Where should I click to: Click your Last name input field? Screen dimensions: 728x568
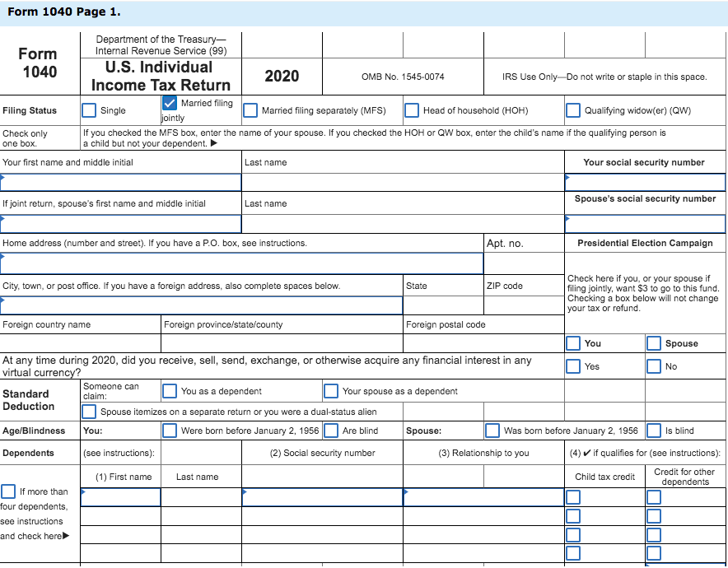click(x=403, y=183)
